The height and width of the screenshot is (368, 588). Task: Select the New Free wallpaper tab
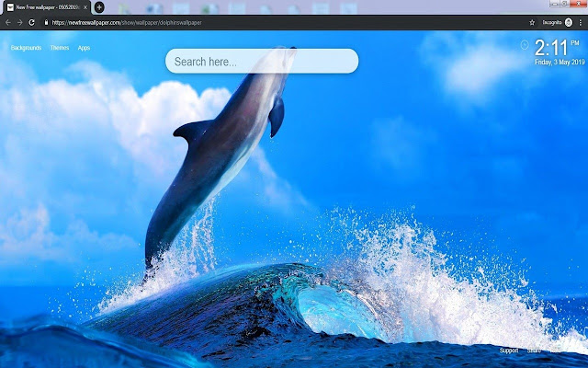(x=46, y=7)
